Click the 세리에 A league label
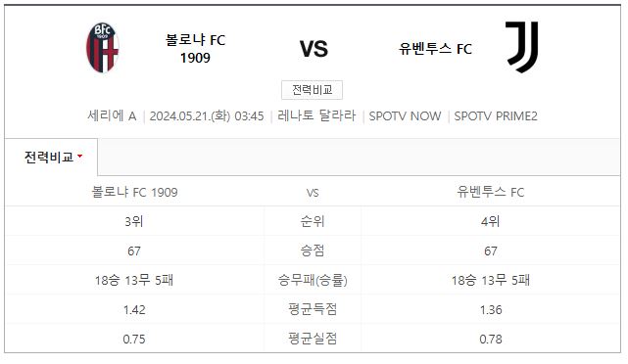Screen dimensions: 628x364 (x=112, y=116)
